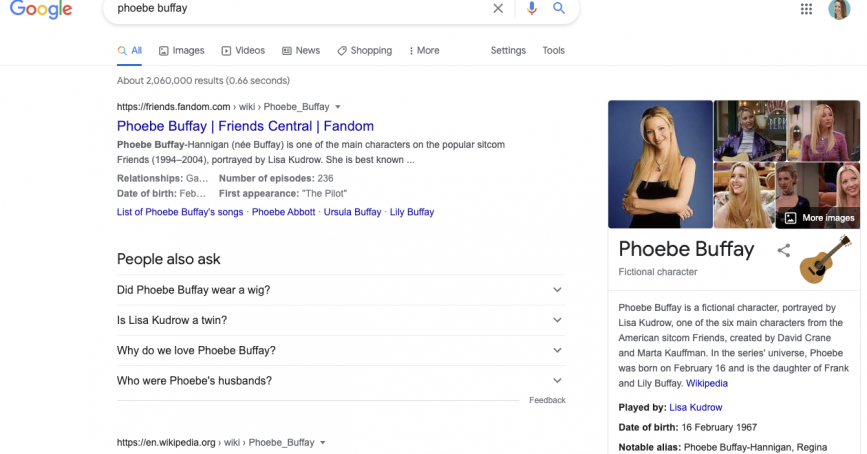This screenshot has width=867, height=454.
Task: Click the Google logo
Action: [41, 9]
